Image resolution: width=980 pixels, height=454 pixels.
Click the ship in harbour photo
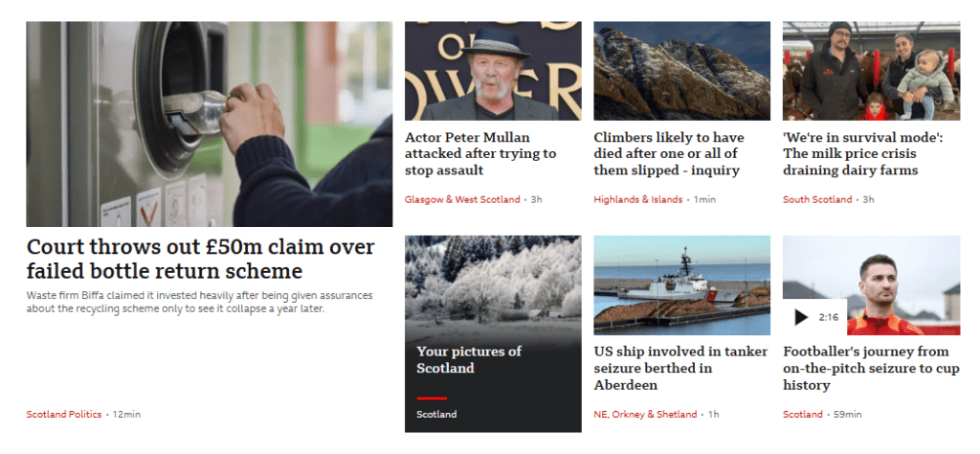point(681,285)
